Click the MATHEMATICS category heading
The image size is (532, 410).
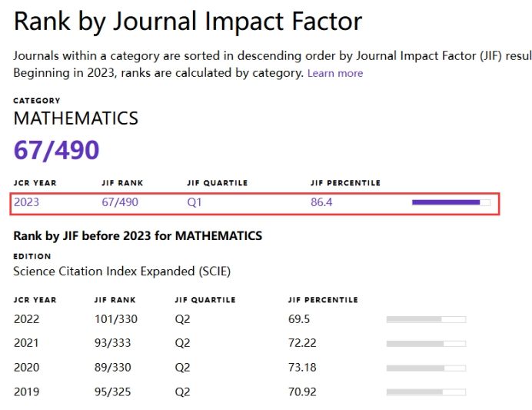click(x=76, y=118)
